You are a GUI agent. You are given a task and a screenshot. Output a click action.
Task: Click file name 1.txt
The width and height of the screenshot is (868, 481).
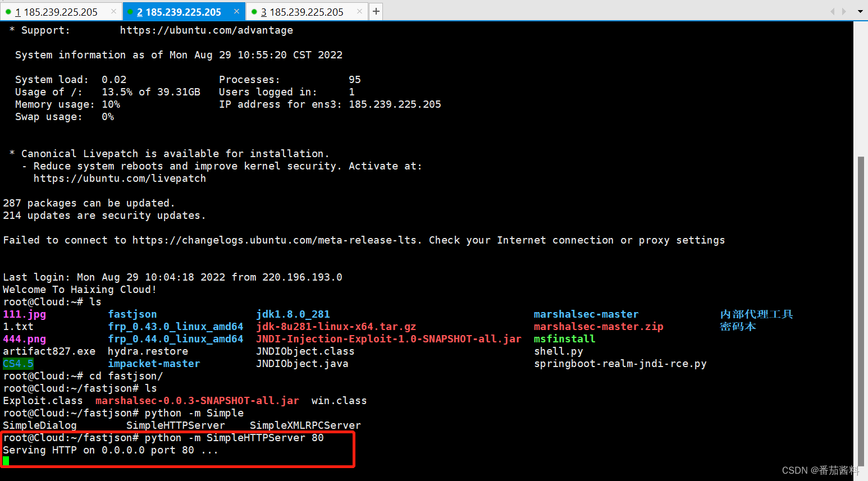point(18,327)
